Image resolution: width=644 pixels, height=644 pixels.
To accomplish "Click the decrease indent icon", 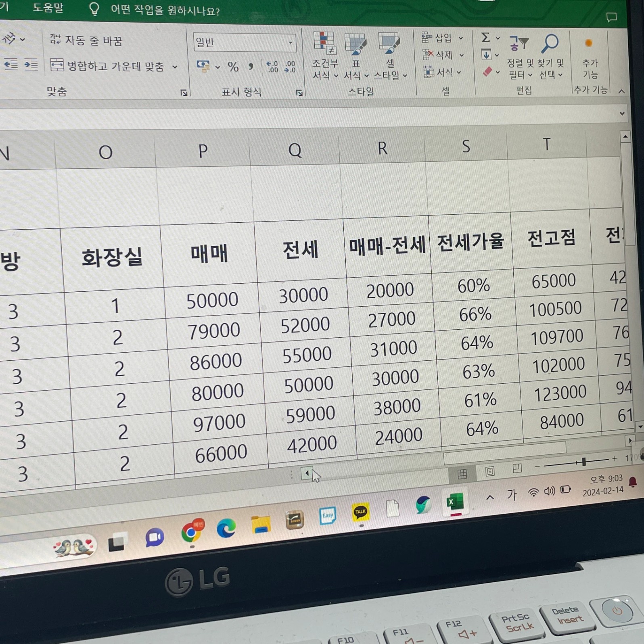I will tap(11, 65).
